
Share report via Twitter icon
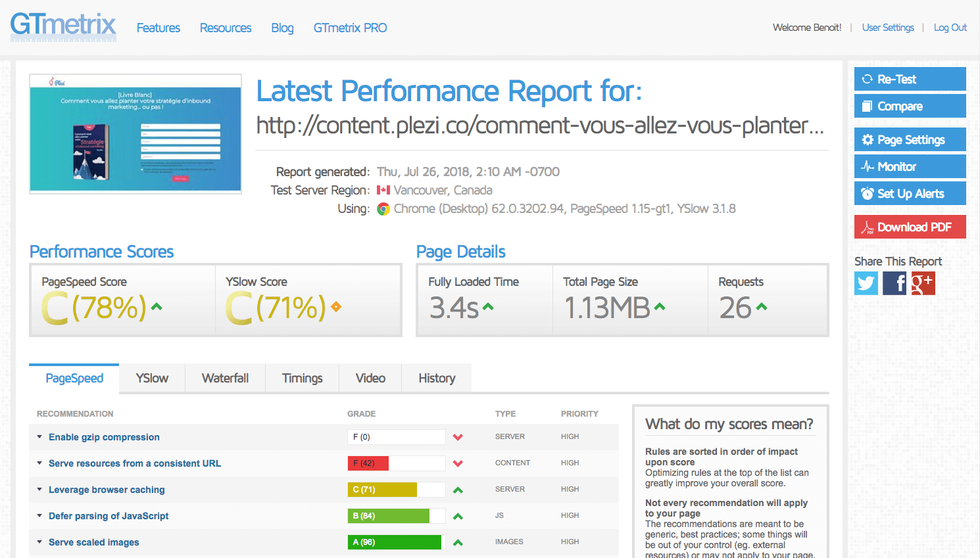point(866,283)
